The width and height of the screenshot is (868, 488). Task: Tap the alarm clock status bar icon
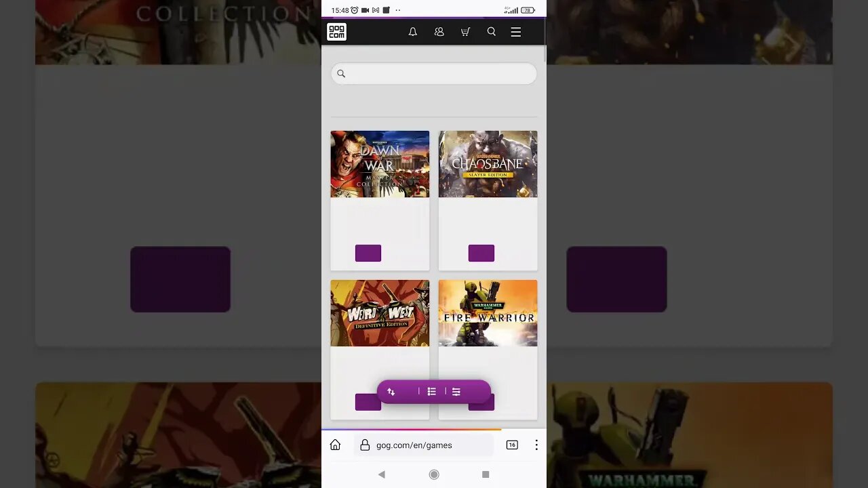354,10
